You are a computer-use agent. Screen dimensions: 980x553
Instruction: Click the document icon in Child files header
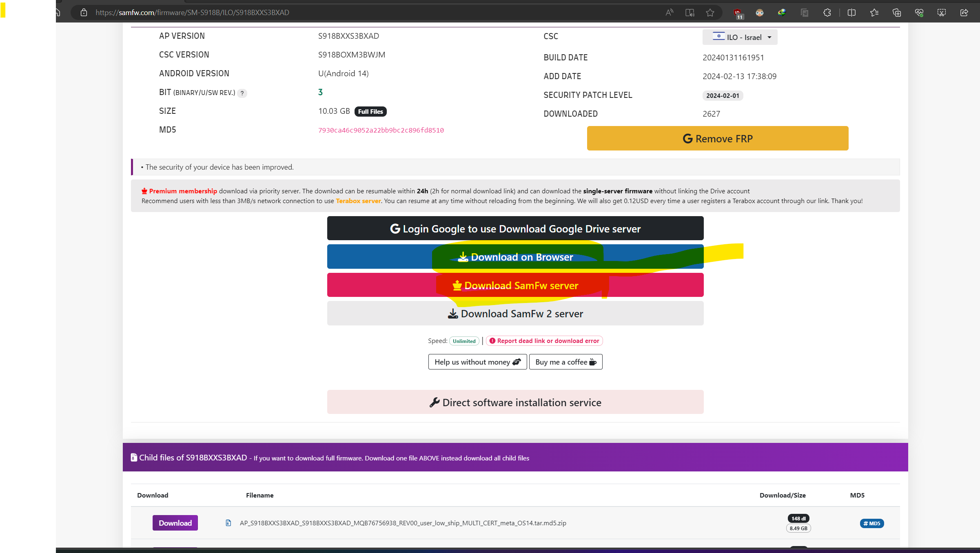(134, 458)
